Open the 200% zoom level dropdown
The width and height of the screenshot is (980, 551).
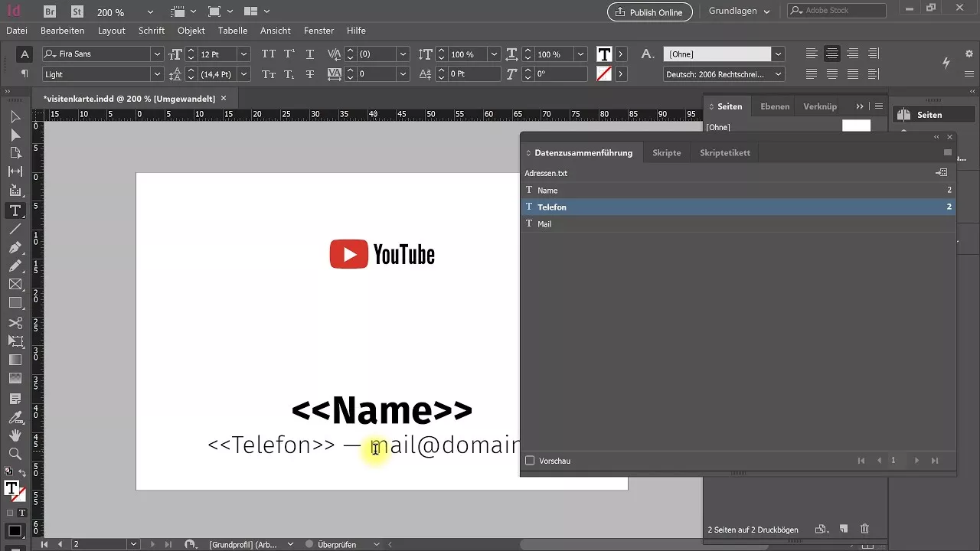click(x=150, y=11)
